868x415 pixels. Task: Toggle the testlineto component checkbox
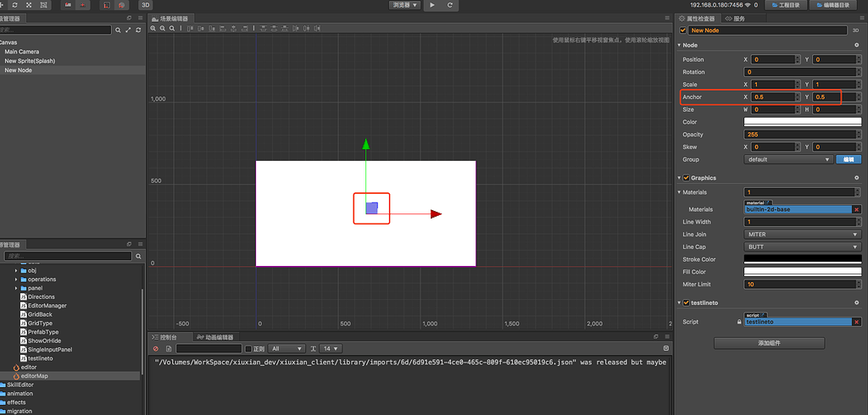pyautogui.click(x=687, y=302)
